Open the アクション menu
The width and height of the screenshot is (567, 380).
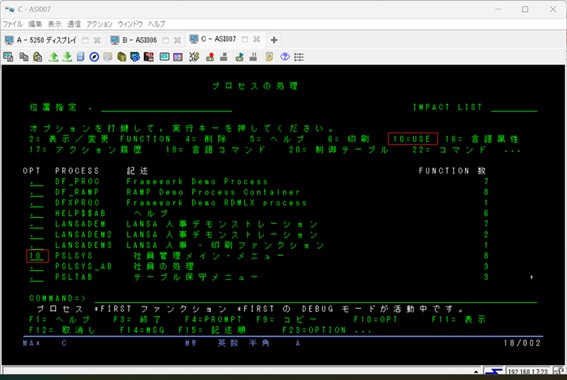click(x=99, y=24)
